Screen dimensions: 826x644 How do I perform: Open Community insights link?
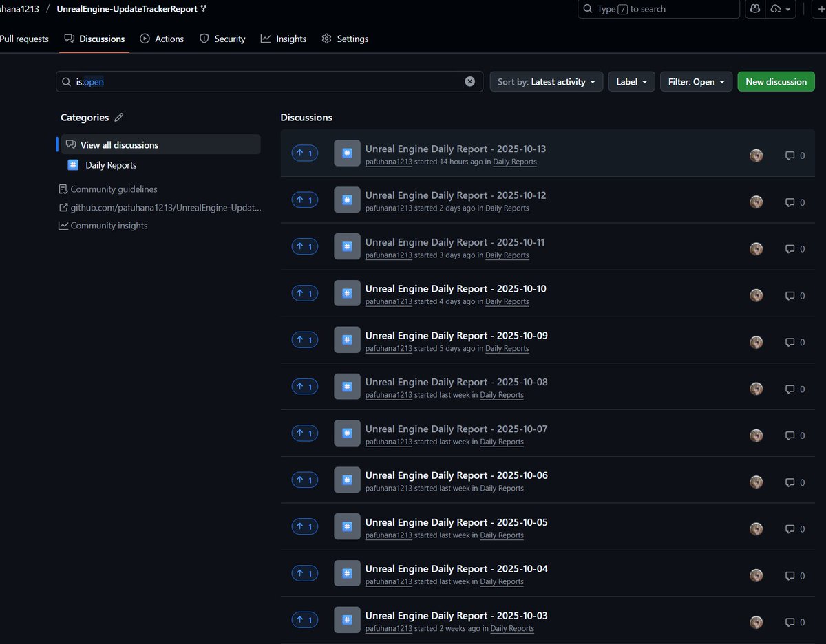click(x=103, y=226)
